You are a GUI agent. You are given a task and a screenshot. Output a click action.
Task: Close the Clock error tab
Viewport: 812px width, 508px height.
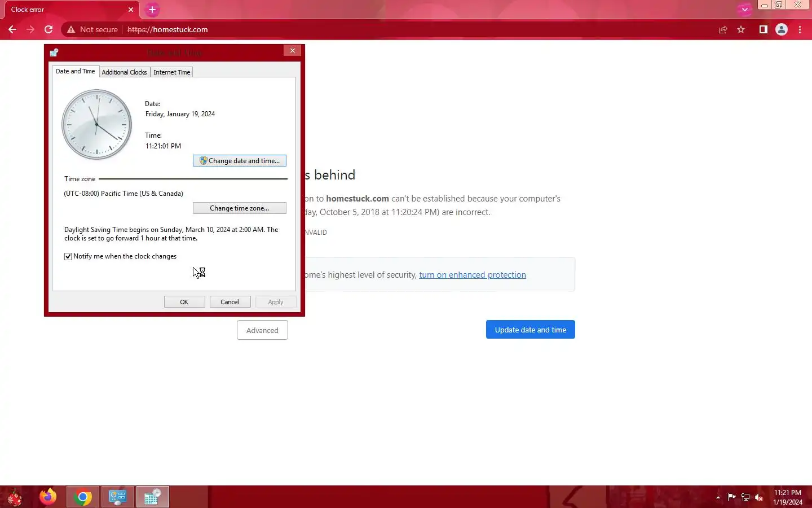(130, 10)
